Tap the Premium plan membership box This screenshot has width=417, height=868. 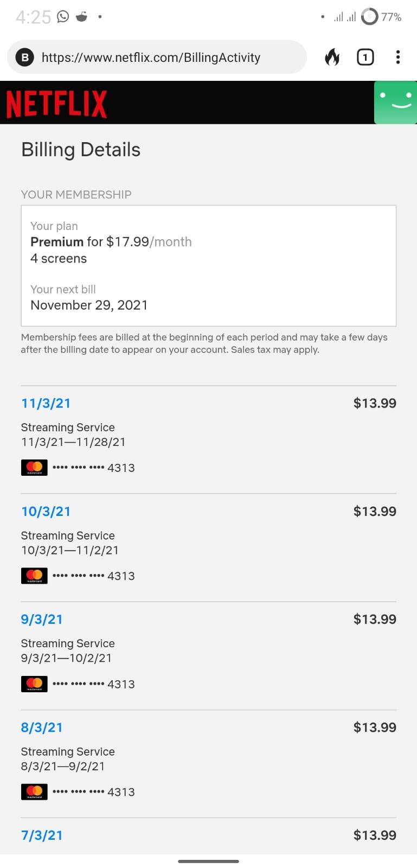click(209, 265)
